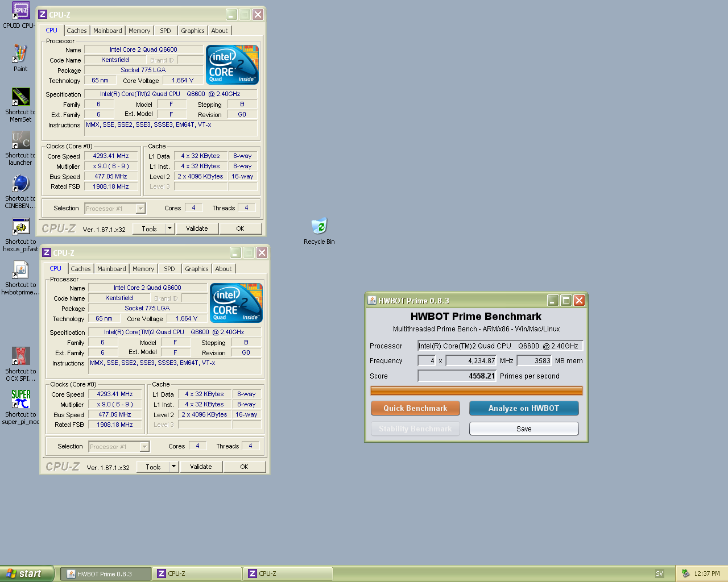Click Analyze on HWBOT button

524,408
